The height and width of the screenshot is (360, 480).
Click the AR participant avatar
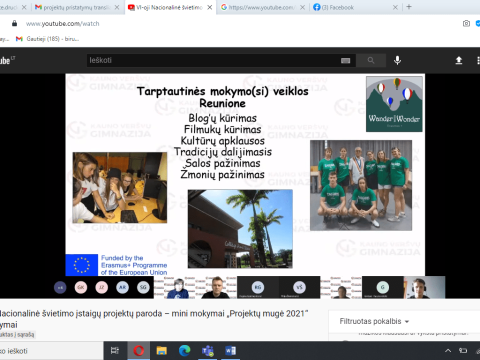[122, 287]
